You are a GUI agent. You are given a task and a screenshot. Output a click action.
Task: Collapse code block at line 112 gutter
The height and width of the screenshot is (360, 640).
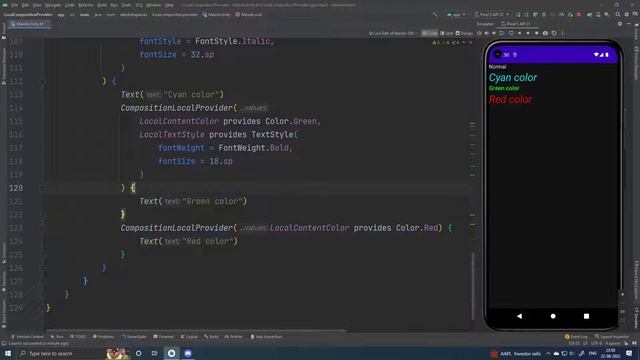click(x=42, y=81)
